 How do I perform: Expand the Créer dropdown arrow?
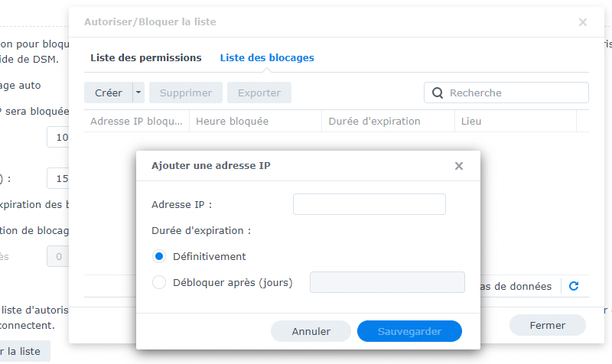coord(138,93)
